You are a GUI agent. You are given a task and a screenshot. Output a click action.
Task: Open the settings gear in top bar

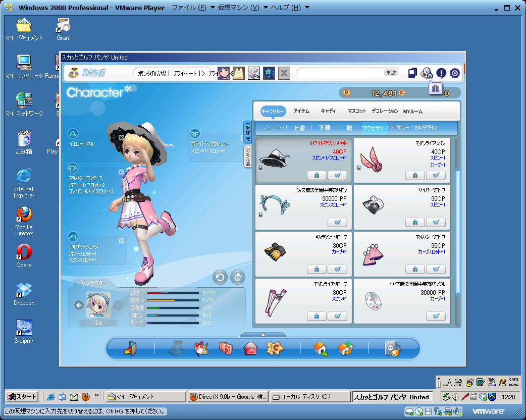(x=454, y=73)
